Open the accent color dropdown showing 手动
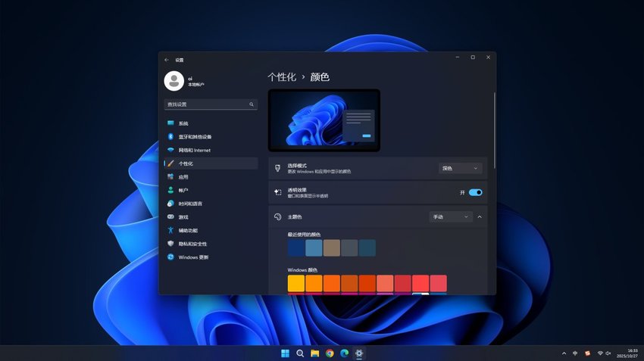The image size is (644, 361). 451,217
